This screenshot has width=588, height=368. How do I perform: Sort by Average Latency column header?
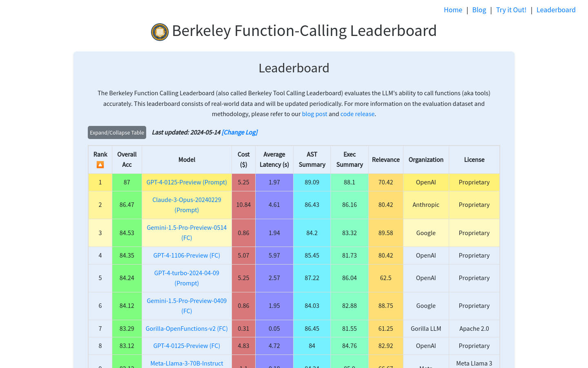[x=274, y=159]
